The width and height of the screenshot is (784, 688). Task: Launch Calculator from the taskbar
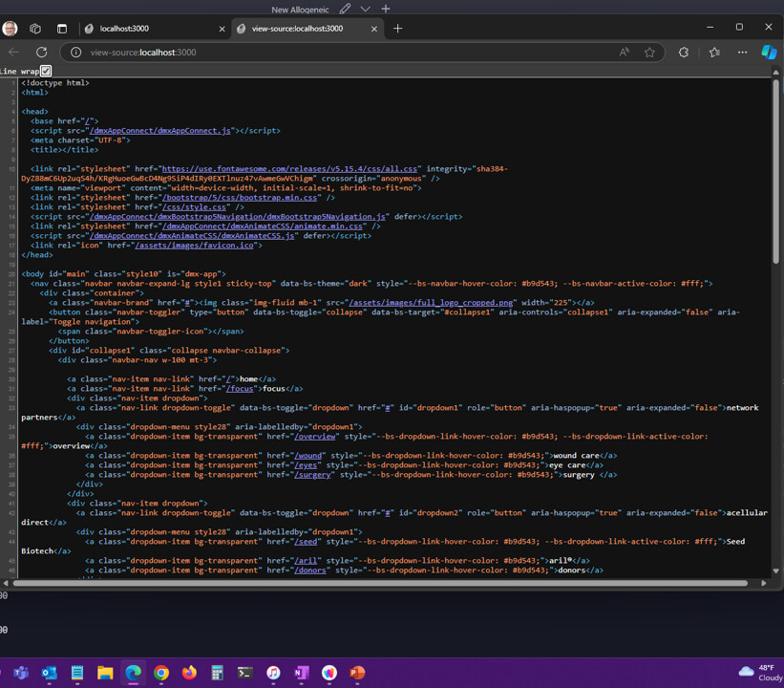(x=218, y=673)
